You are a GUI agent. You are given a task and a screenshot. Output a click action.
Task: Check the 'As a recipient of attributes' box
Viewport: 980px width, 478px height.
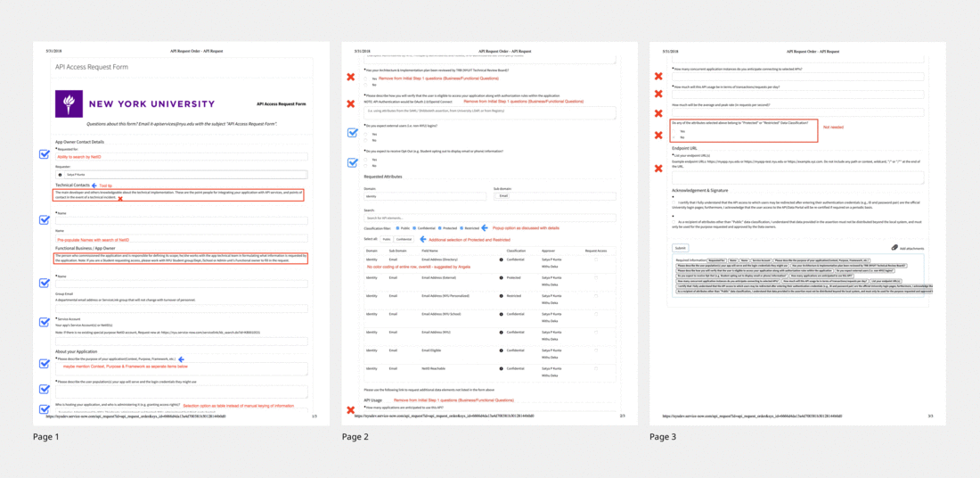pos(674,221)
